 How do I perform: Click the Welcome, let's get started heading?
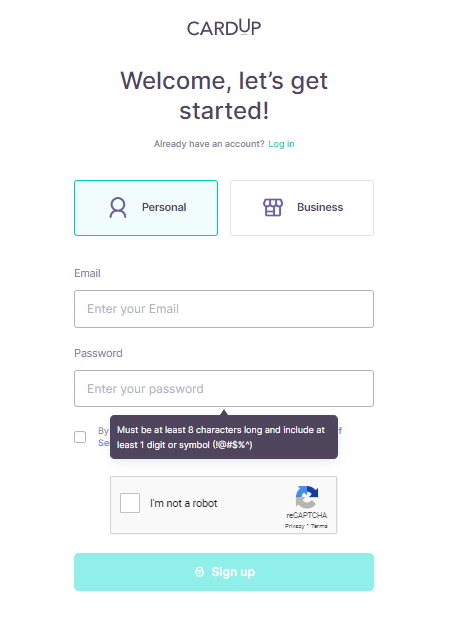coord(224,96)
